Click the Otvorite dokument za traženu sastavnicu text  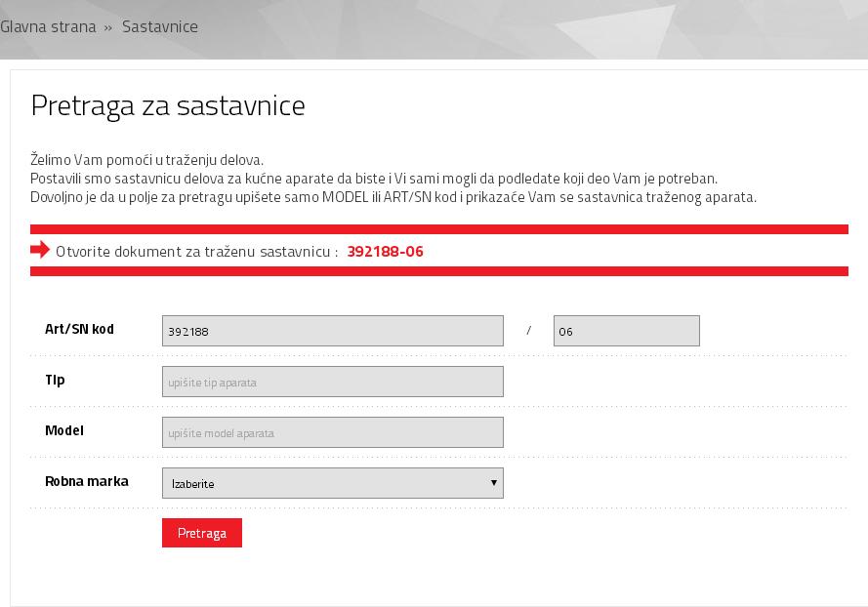196,252
